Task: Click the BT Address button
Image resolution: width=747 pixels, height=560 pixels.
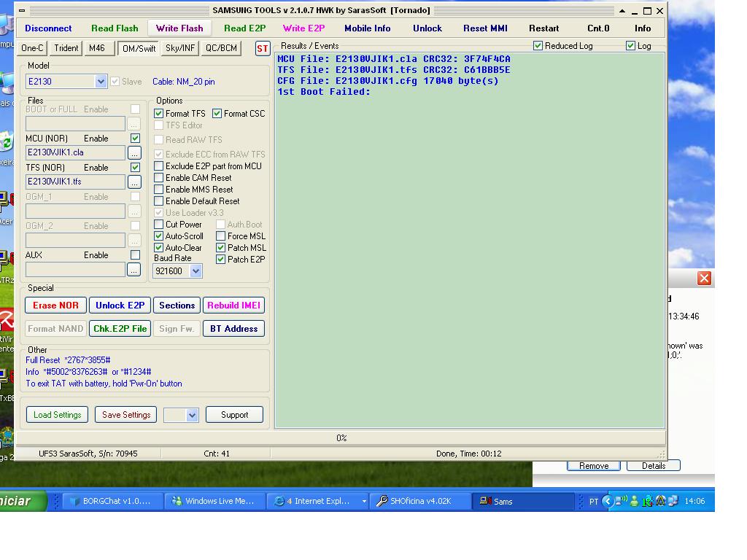Action: [234, 329]
